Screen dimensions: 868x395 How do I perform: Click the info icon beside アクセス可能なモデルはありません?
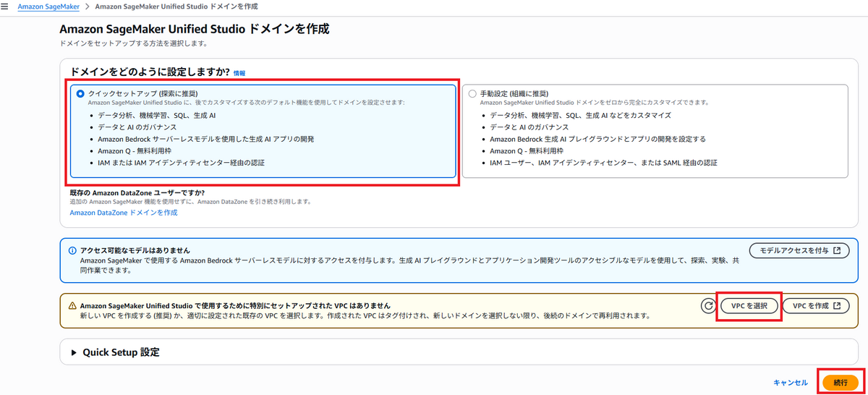(72, 250)
